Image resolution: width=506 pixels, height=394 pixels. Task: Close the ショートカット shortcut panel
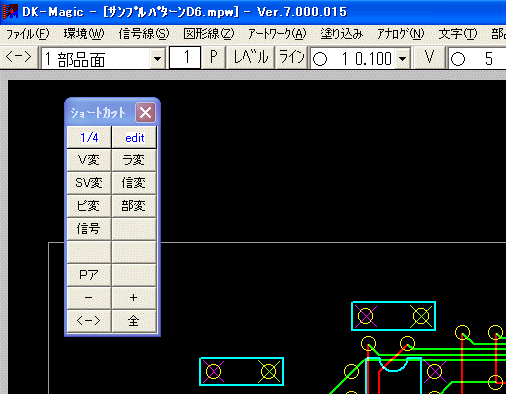tap(145, 113)
